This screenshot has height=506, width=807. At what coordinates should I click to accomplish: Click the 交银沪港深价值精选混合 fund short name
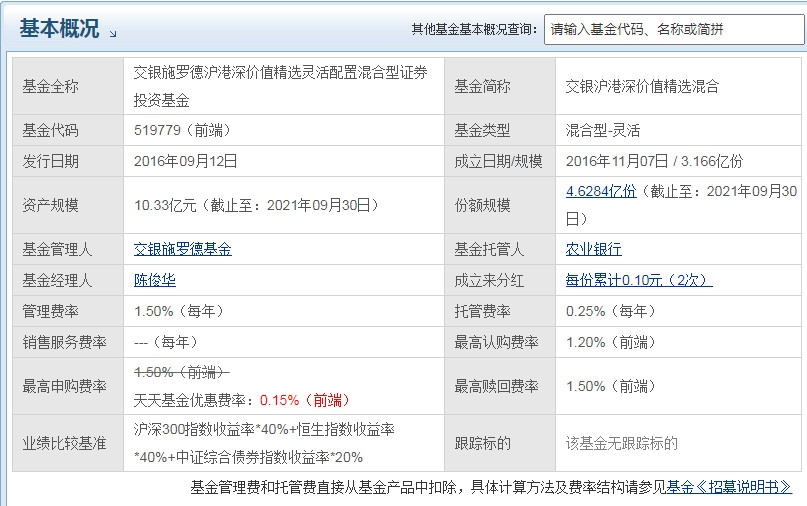click(642, 86)
